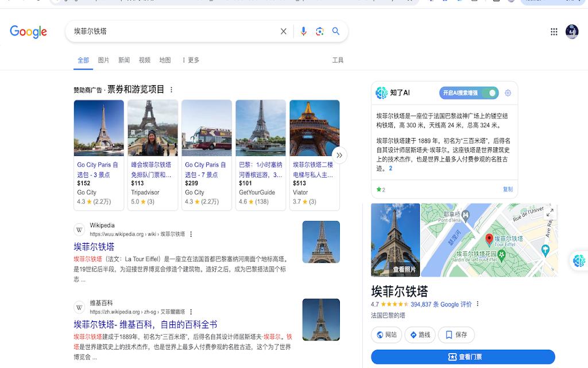Screen dimensions: 588x368
Task: Click the $513 price text
Action: point(299,183)
